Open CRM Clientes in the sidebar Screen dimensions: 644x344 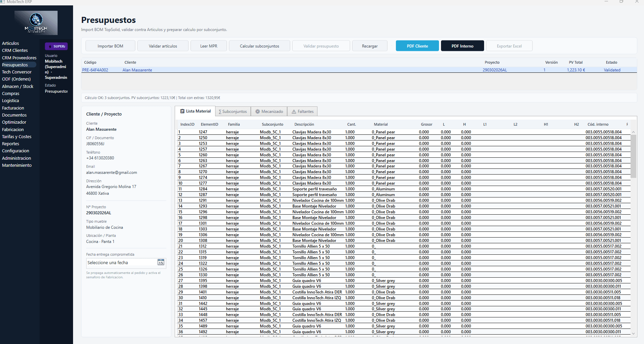pos(15,51)
